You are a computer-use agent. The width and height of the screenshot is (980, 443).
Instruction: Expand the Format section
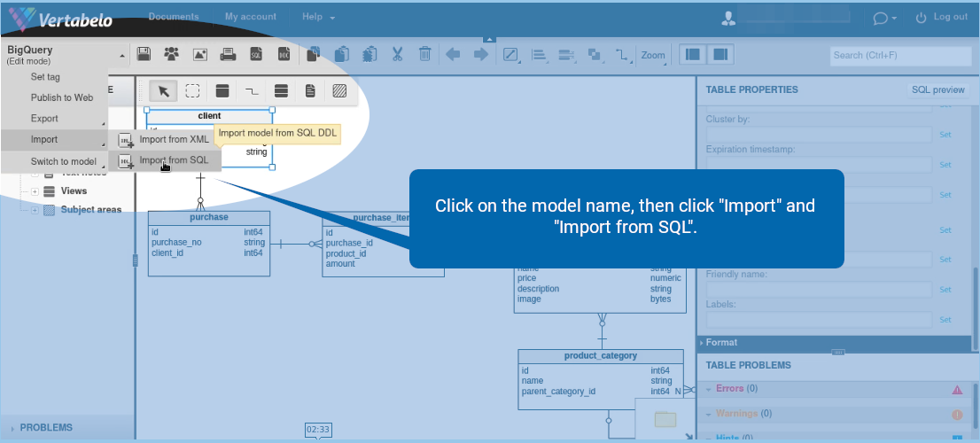[x=835, y=342]
